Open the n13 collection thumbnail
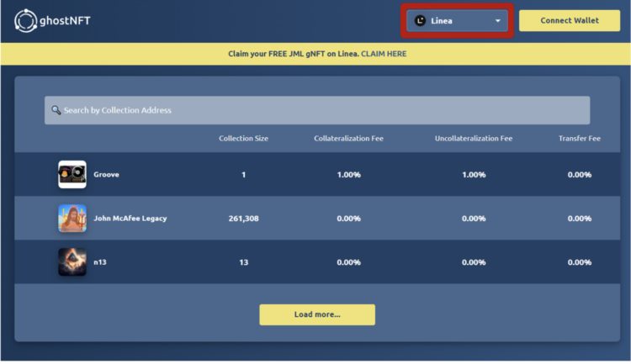 click(72, 262)
